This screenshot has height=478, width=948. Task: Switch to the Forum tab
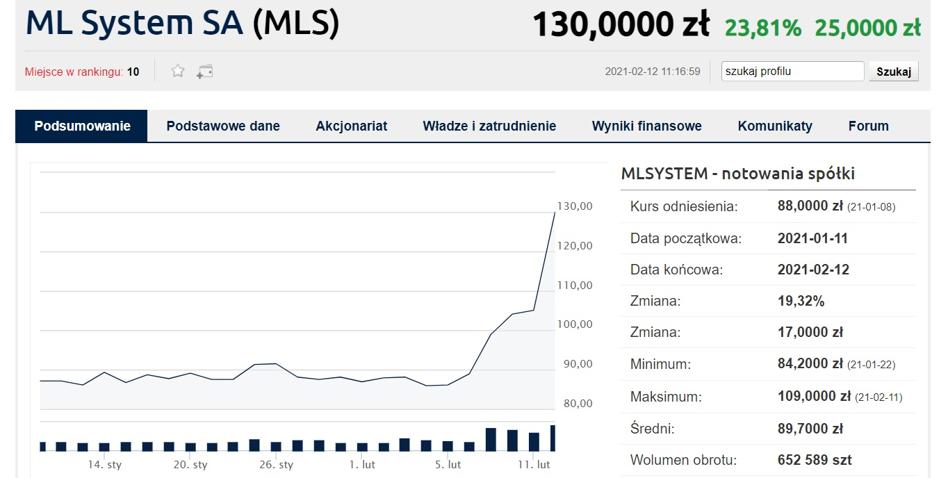coord(868,126)
